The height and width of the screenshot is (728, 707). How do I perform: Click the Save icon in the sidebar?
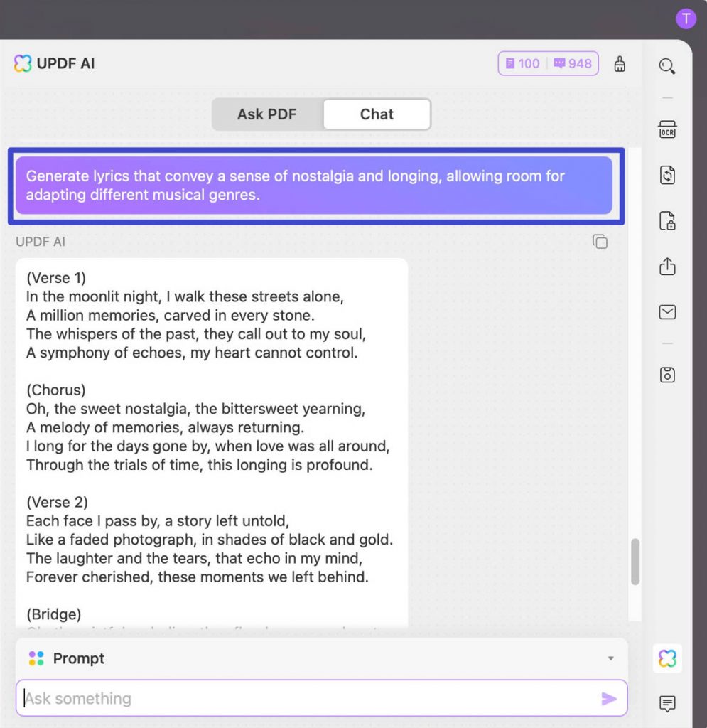666,375
